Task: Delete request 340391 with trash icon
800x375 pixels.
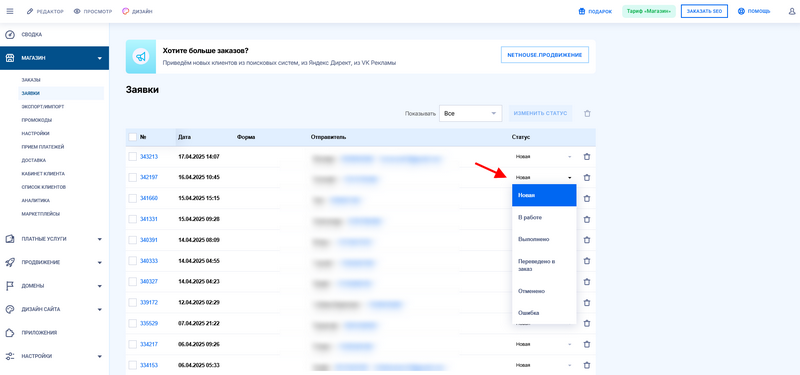Action: (x=587, y=240)
